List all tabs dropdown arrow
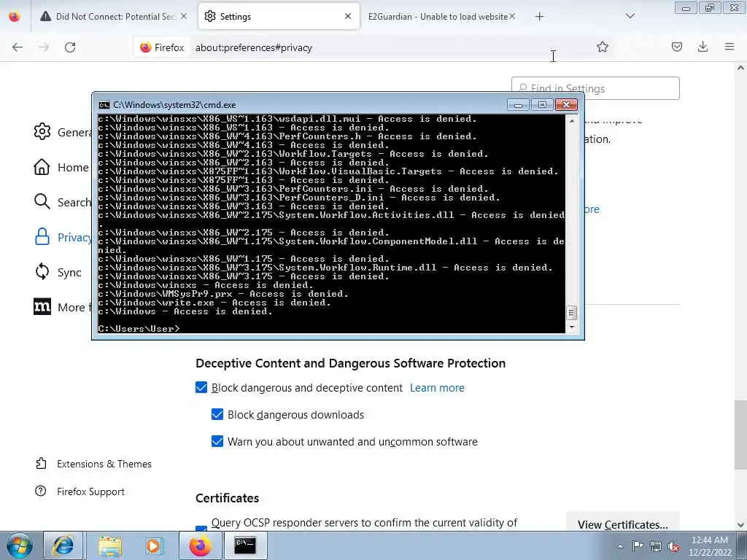Image resolution: width=747 pixels, height=560 pixels. tap(630, 16)
